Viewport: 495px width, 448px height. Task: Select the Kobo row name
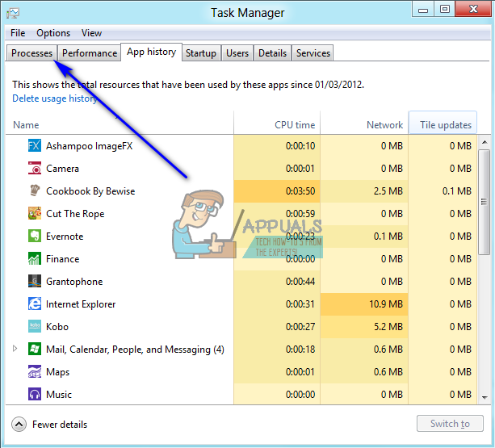[x=57, y=327]
